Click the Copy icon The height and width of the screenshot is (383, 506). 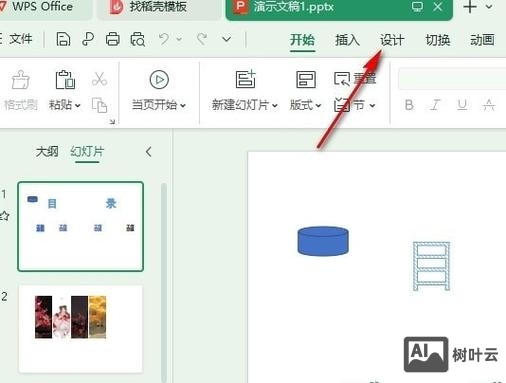pyautogui.click(x=99, y=105)
